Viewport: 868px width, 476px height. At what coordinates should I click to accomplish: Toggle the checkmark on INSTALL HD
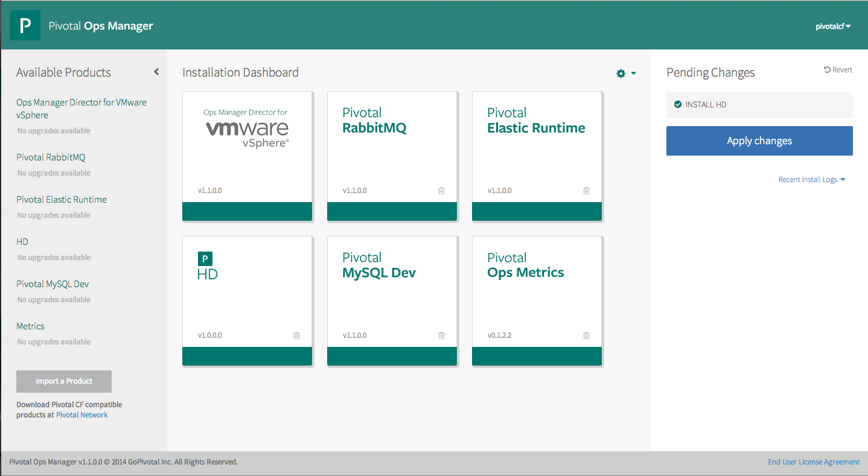point(677,104)
